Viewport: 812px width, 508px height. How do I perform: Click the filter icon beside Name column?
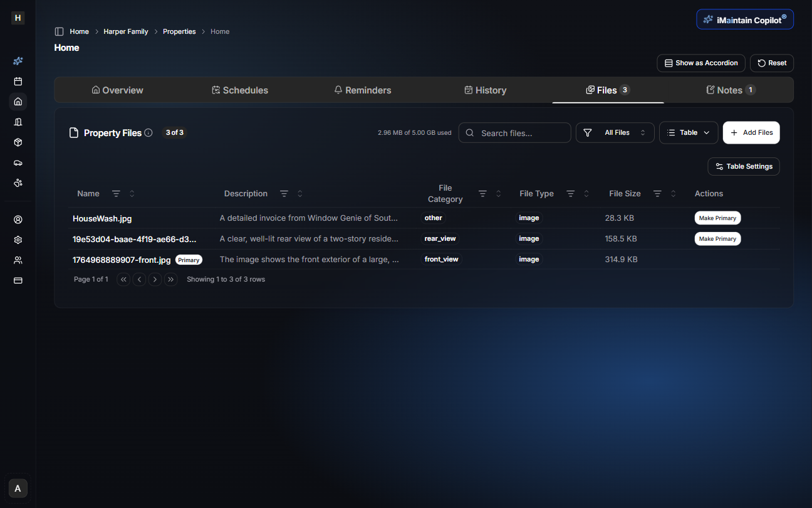click(x=116, y=194)
